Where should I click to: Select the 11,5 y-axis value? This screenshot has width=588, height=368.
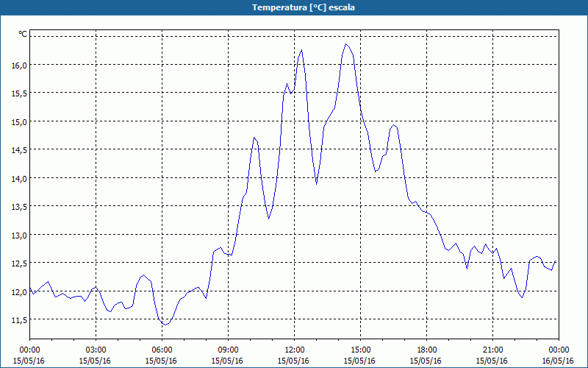pos(19,320)
